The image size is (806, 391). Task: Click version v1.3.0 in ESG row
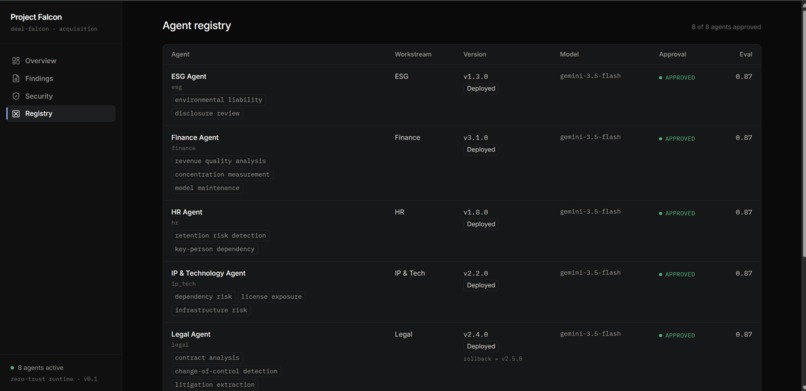pyautogui.click(x=475, y=77)
